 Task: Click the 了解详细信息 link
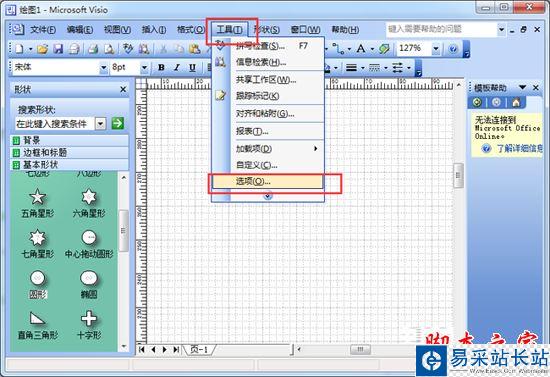519,149
